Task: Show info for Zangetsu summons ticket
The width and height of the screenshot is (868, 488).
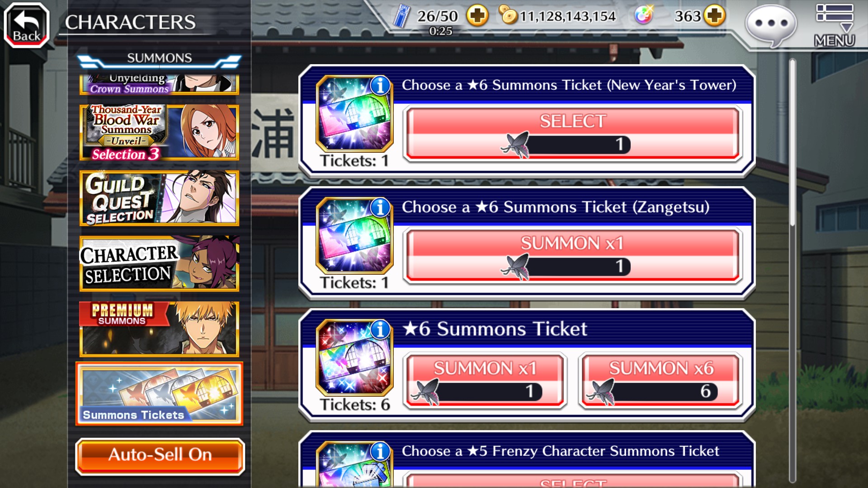Action: coord(380,207)
